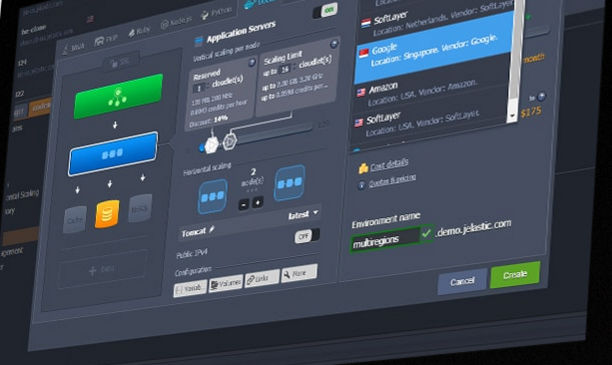Click the Netherlands flag icon

(366, 23)
